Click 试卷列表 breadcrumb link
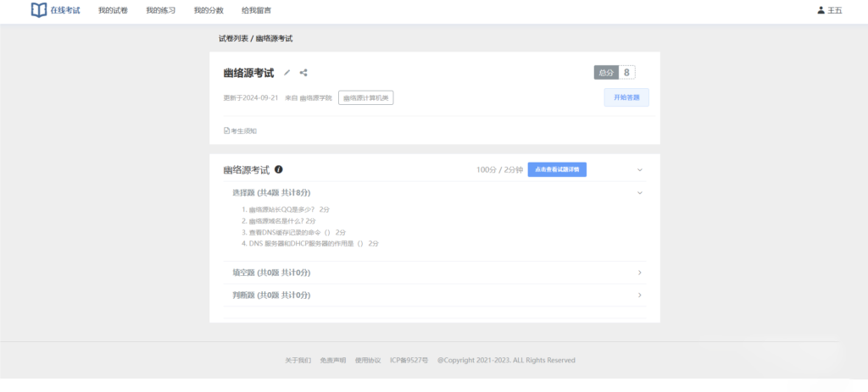868x392 pixels. (x=233, y=39)
